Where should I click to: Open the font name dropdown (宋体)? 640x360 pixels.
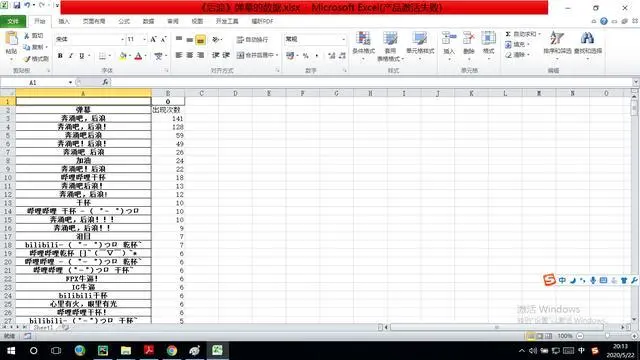pyautogui.click(x=122, y=39)
